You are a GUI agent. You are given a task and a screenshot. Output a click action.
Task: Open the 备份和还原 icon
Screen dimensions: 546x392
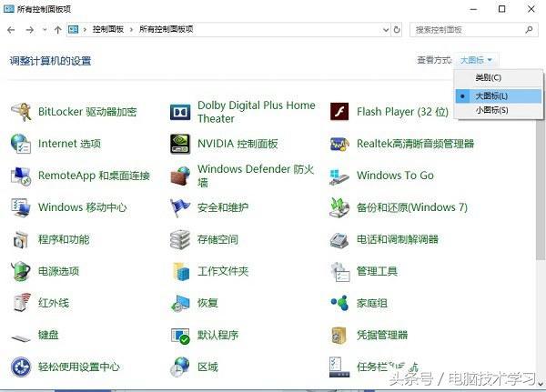pos(339,208)
